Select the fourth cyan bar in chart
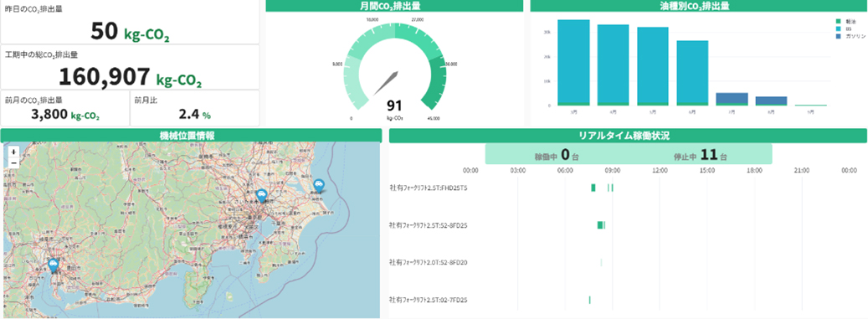 692,73
